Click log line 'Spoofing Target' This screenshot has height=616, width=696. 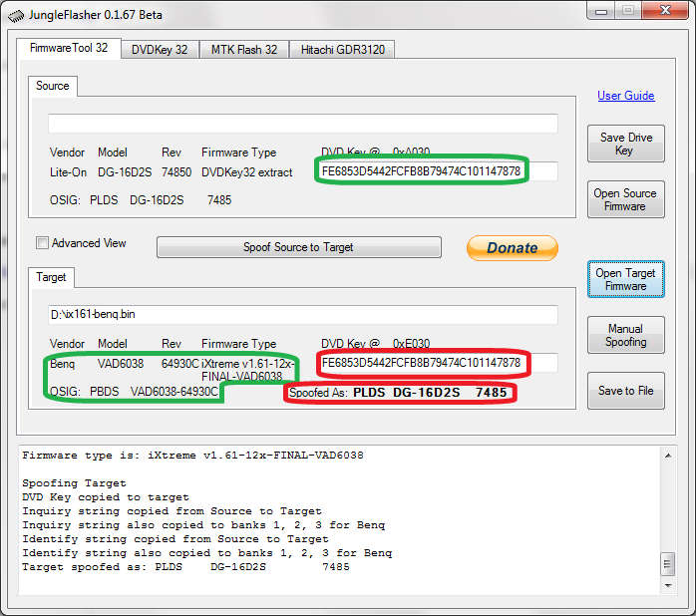pyautogui.click(x=74, y=483)
